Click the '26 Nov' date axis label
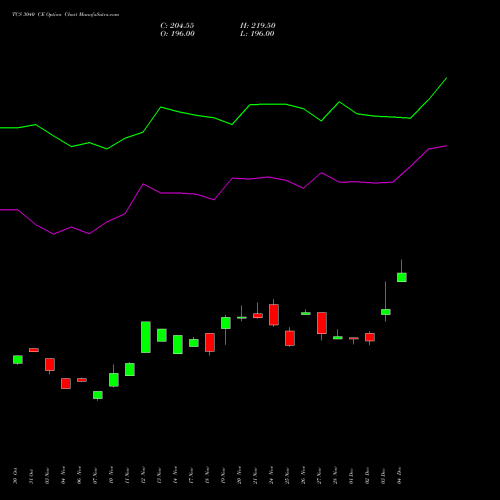This screenshot has width=500, height=500. coord(303,475)
